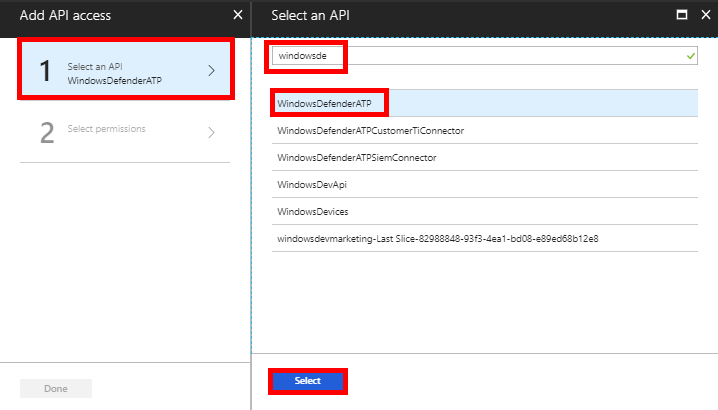Open the Select an API step
This screenshot has height=410, width=718.
pyautogui.click(x=125, y=72)
